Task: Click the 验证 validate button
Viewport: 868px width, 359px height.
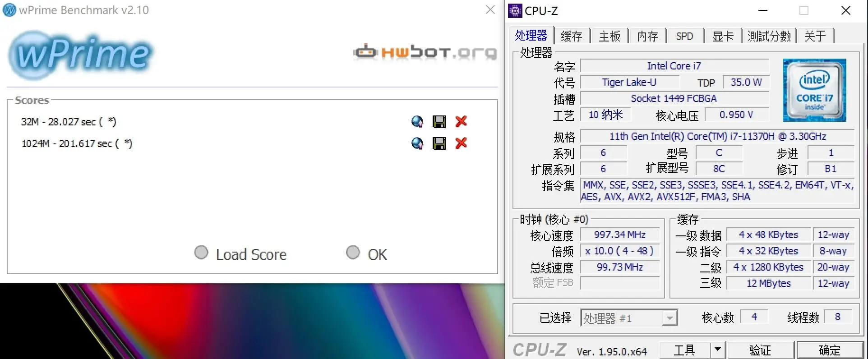Action: [x=760, y=350]
